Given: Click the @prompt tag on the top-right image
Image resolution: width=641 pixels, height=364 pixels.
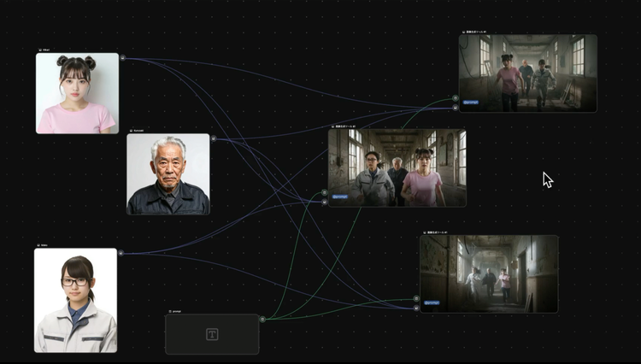Looking at the screenshot, I should tap(472, 103).
